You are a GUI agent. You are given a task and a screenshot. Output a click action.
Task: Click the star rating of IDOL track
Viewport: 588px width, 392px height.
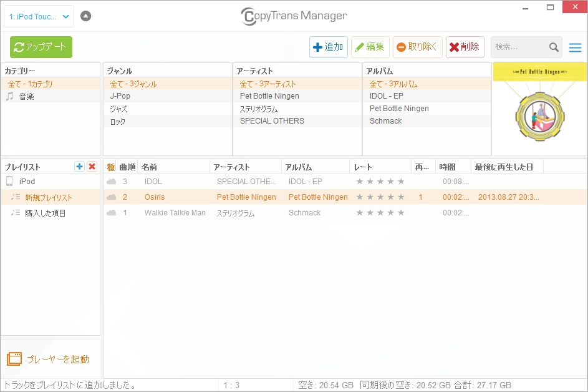pos(380,182)
